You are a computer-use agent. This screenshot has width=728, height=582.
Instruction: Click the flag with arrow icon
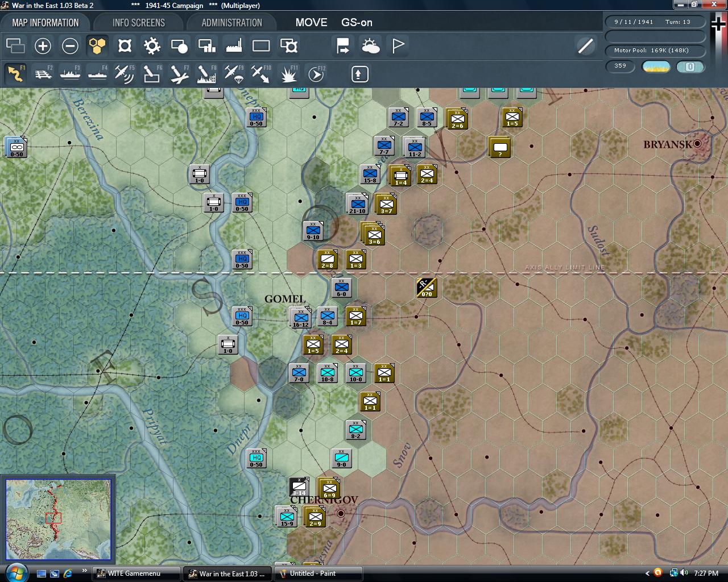(343, 46)
